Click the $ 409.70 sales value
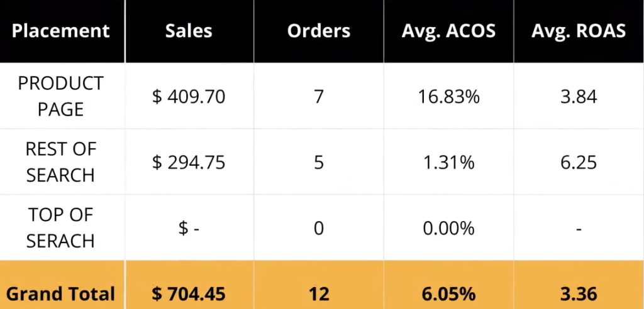The image size is (644, 309). click(x=189, y=96)
